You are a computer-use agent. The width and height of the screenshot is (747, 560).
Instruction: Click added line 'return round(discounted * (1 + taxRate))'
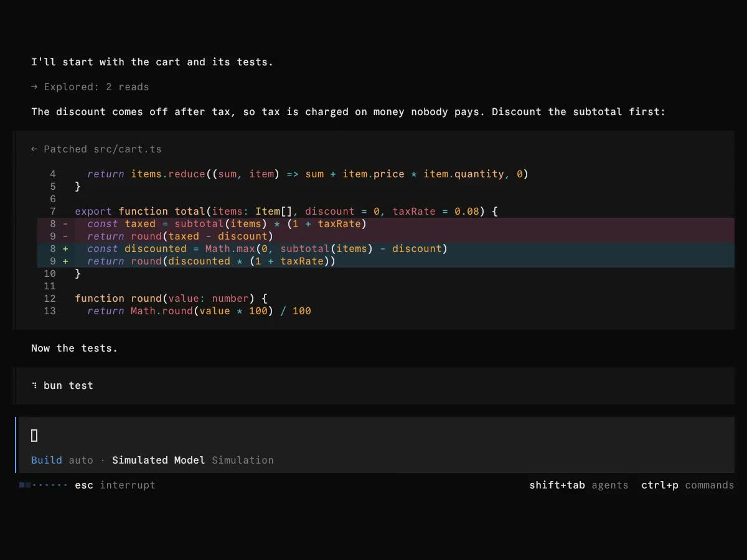tap(386, 261)
